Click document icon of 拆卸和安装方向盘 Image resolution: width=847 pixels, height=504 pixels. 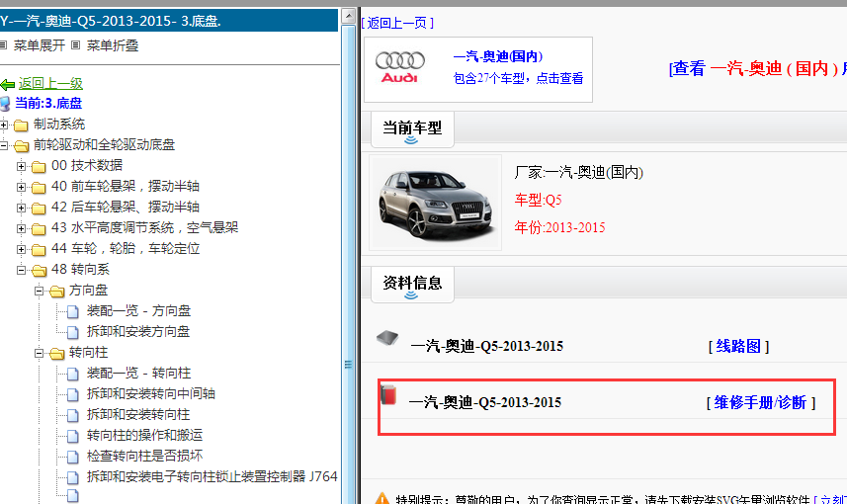click(72, 332)
